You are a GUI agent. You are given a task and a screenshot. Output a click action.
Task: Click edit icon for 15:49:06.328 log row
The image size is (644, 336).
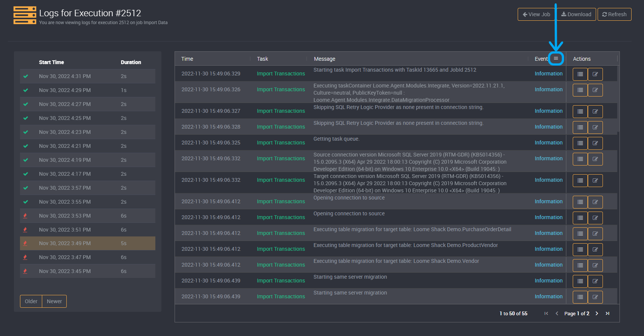pyautogui.click(x=595, y=127)
